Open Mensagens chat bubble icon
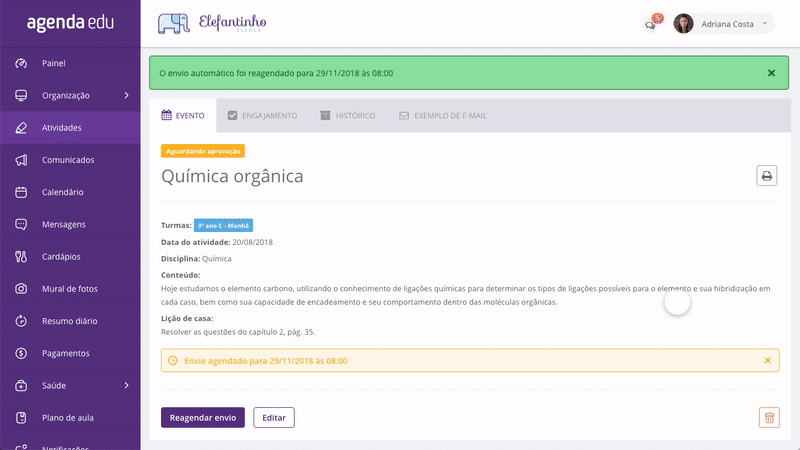This screenshot has height=450, width=800. click(21, 224)
